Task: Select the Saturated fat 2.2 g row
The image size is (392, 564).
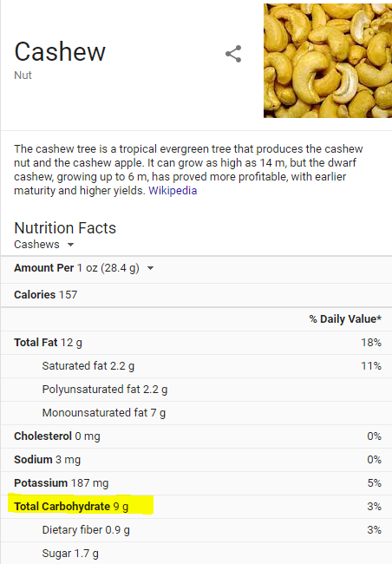Action: [196, 366]
